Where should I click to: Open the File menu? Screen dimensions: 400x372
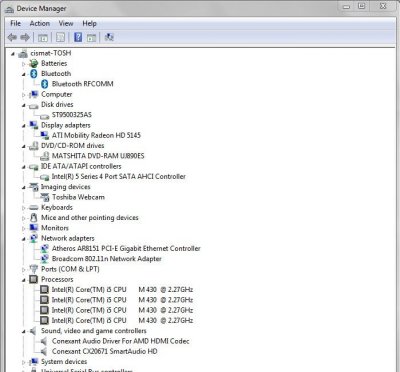[15, 23]
